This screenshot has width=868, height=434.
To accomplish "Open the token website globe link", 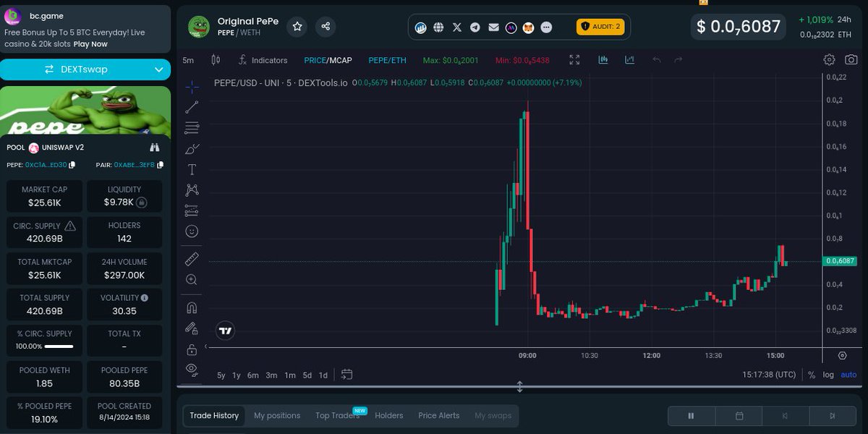I will 438,27.
